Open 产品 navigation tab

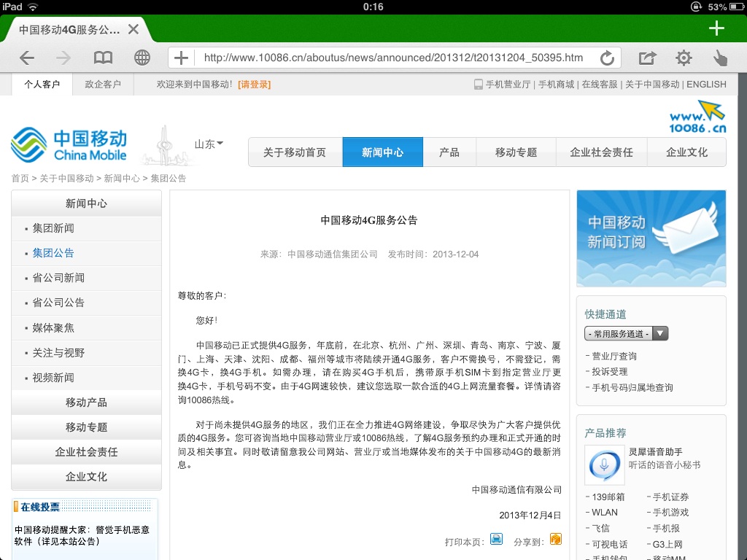tap(449, 152)
